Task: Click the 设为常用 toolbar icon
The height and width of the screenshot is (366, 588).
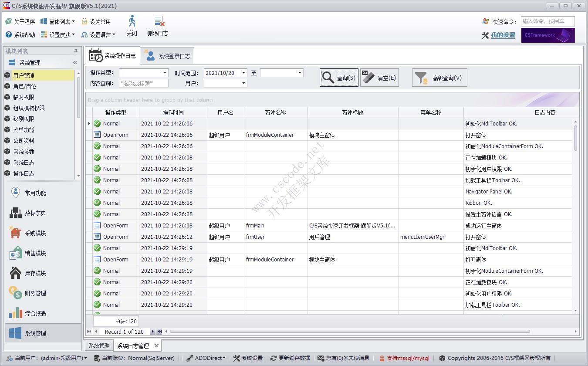Action: (99, 21)
